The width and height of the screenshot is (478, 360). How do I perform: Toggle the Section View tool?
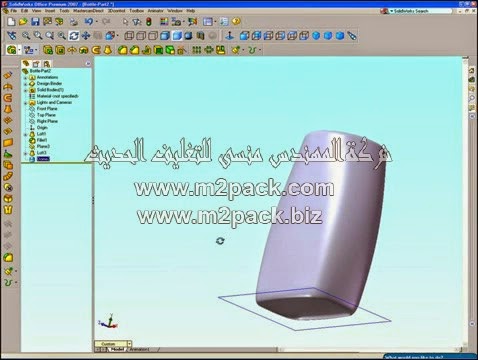click(x=200, y=35)
